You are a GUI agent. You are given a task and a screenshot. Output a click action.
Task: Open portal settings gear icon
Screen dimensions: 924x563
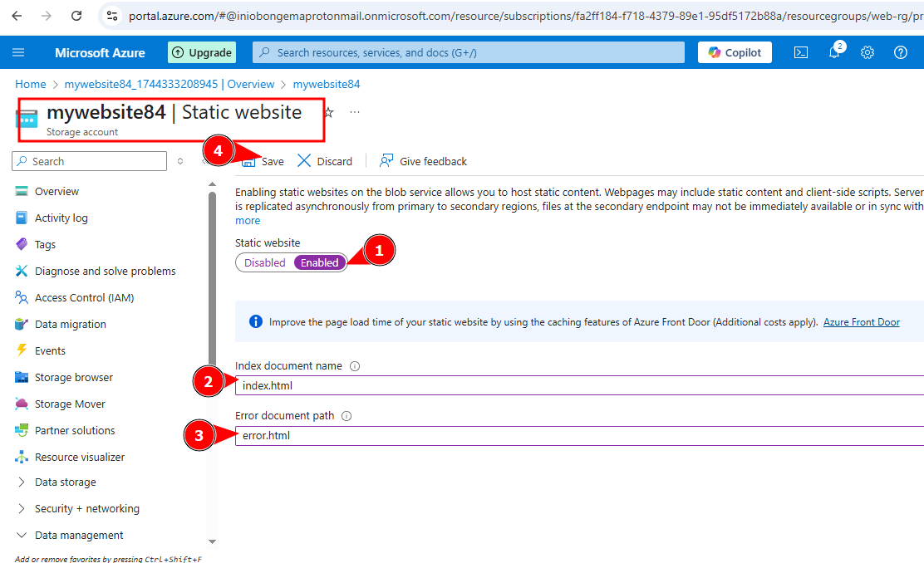coord(867,52)
